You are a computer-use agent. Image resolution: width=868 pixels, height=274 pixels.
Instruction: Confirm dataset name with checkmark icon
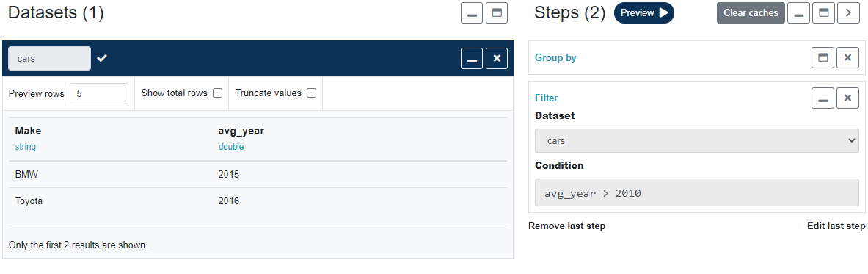[x=102, y=58]
